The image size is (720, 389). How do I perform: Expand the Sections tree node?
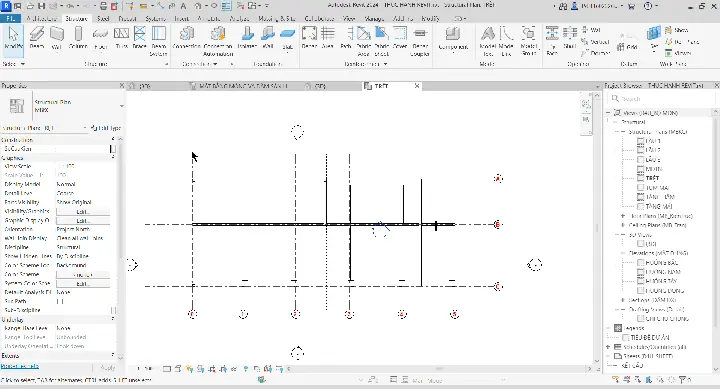pos(623,300)
